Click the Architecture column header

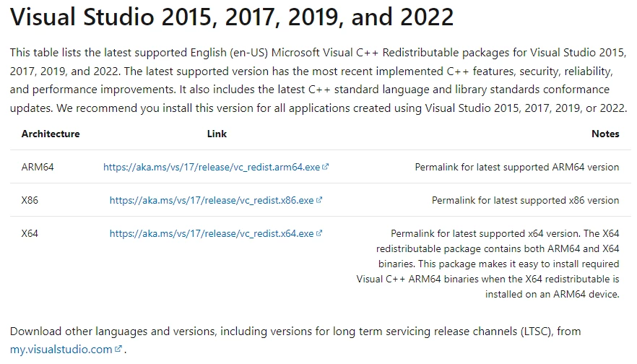[x=51, y=134]
